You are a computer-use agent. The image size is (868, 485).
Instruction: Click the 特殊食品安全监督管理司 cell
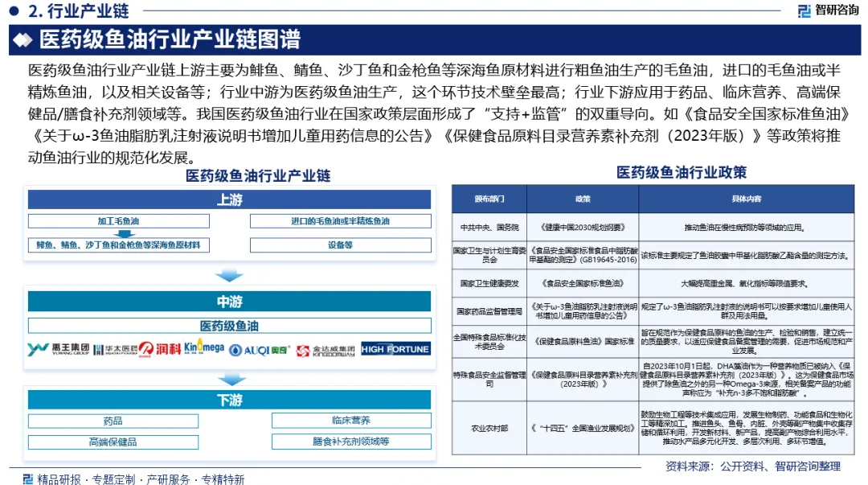pos(489,379)
